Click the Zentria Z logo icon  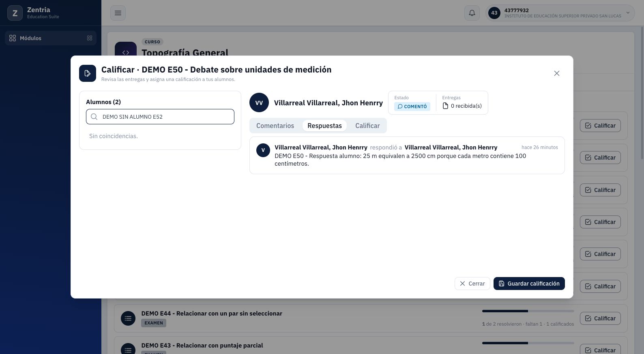tap(15, 13)
